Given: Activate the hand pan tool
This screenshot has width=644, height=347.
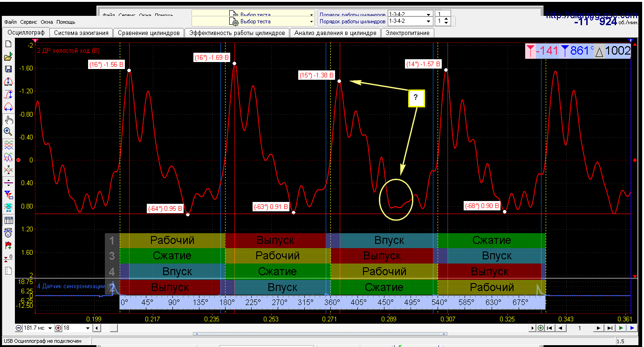Looking at the screenshot, I should (x=8, y=119).
